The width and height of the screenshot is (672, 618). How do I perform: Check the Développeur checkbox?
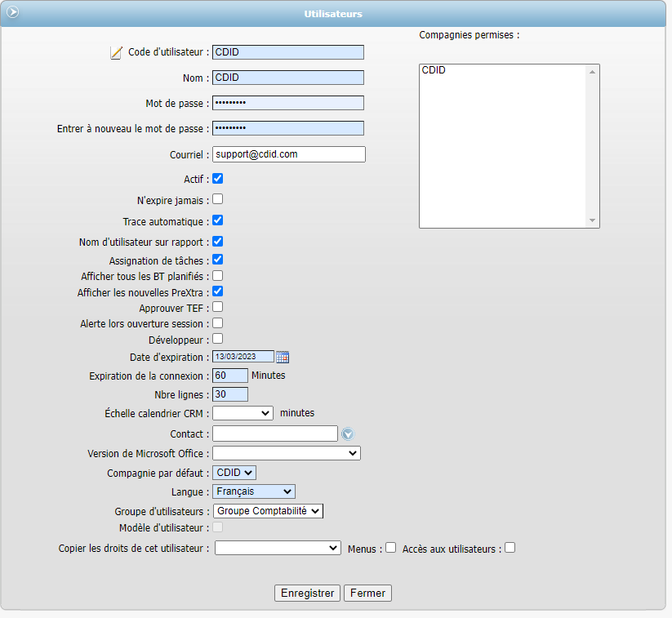click(x=218, y=339)
